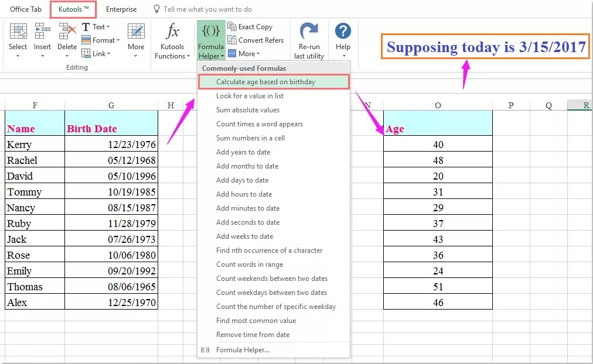
Task: Expand the Select dropdown arrow
Action: tap(18, 56)
